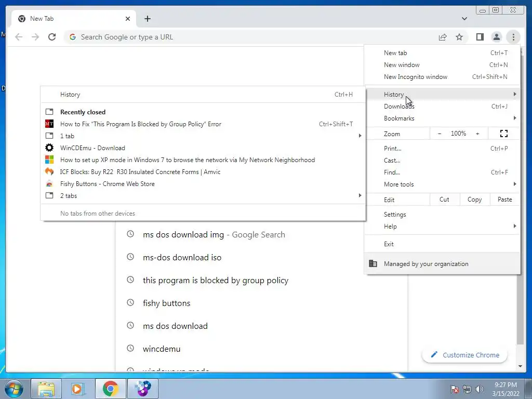Open full History page entry Ctrl+H

[x=203, y=95]
